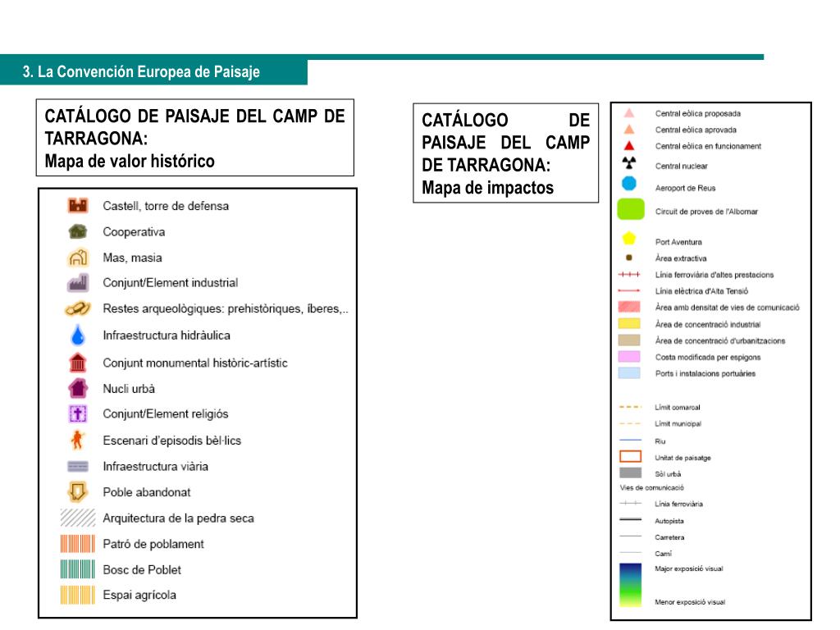
Task: Select the 'Bosc de Poblet' label
Action: click(142, 569)
